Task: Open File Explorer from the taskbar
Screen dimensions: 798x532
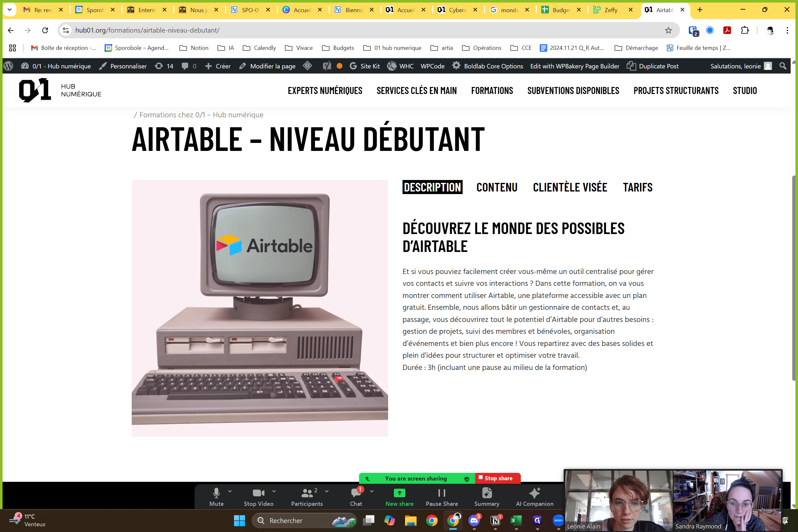Action: [x=411, y=520]
